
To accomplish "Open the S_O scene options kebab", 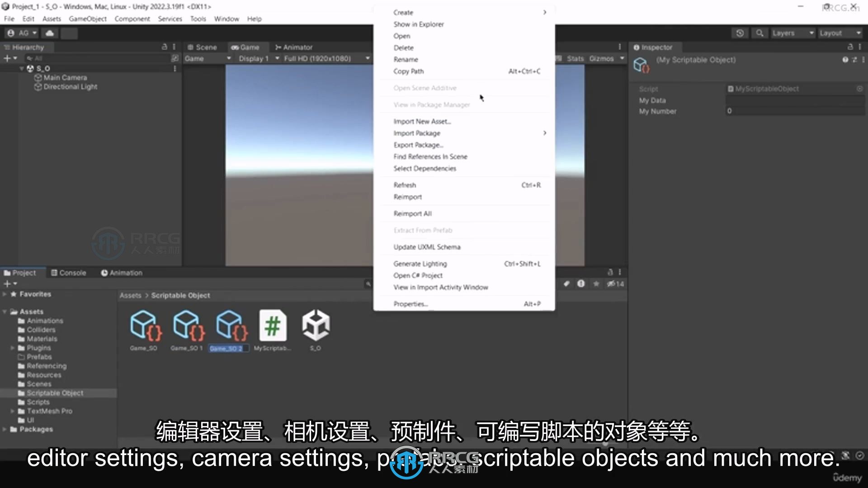I will click(175, 69).
